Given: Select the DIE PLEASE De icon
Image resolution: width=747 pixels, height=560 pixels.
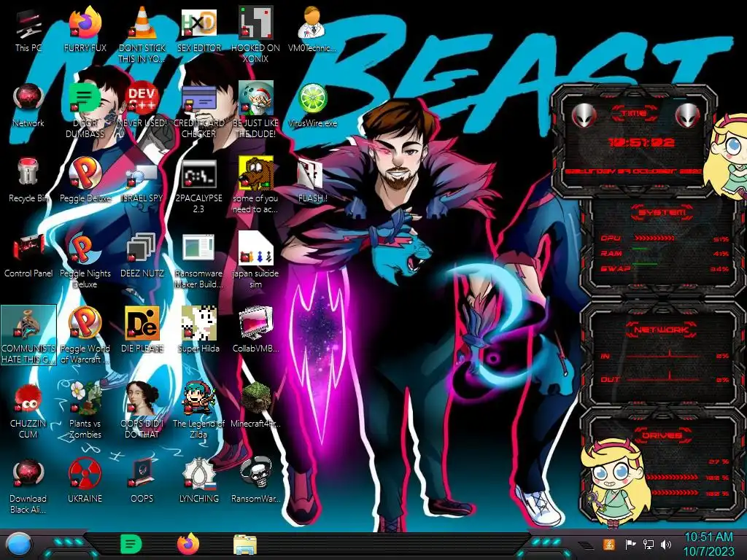Looking at the screenshot, I should tap(142, 331).
